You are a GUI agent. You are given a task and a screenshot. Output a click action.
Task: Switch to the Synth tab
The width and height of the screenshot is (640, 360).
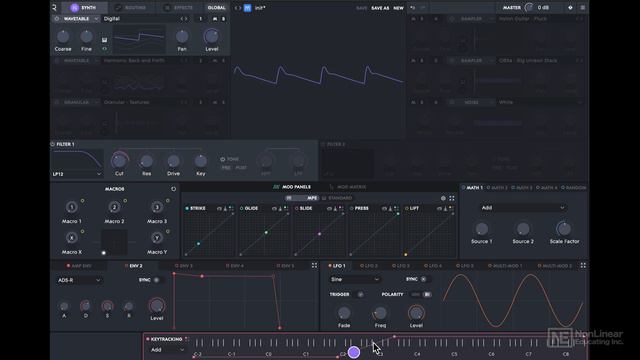(84, 7)
